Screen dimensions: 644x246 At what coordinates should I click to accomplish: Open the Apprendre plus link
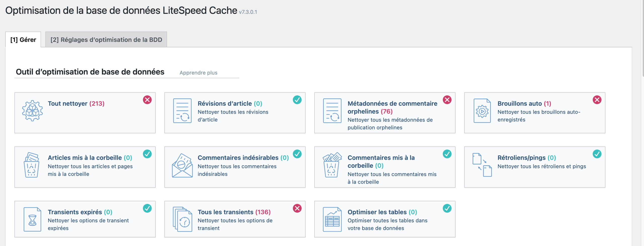198,73
